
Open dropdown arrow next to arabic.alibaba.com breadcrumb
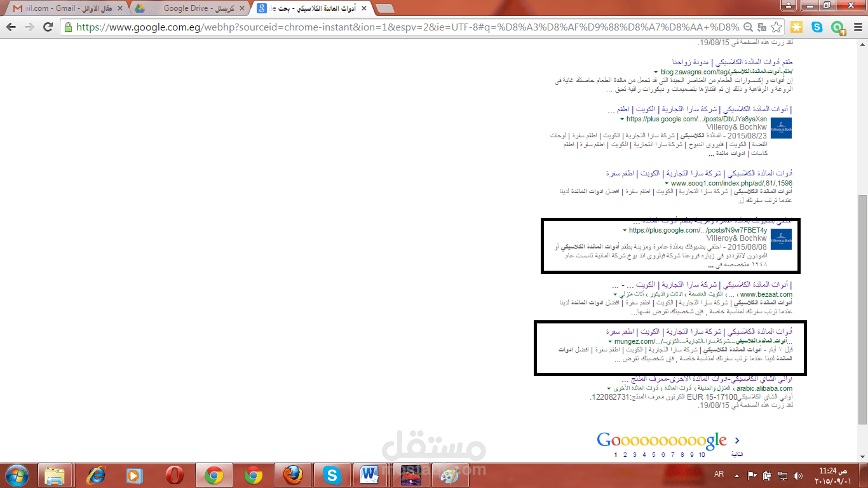(x=607, y=389)
